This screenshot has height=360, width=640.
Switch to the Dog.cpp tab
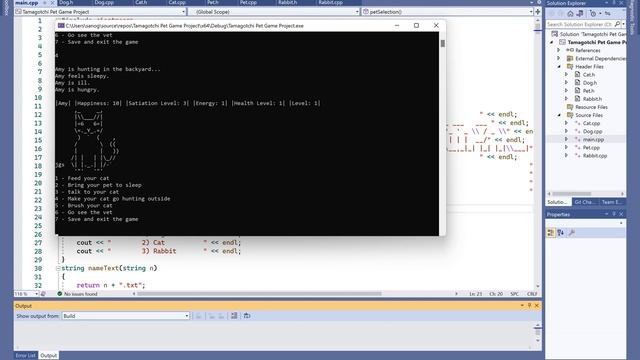[104, 2]
